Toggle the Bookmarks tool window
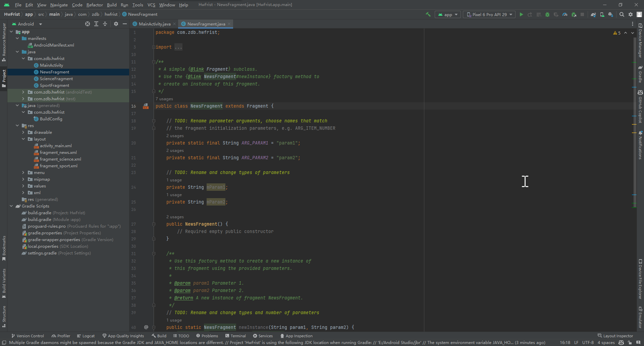 pos(4,248)
